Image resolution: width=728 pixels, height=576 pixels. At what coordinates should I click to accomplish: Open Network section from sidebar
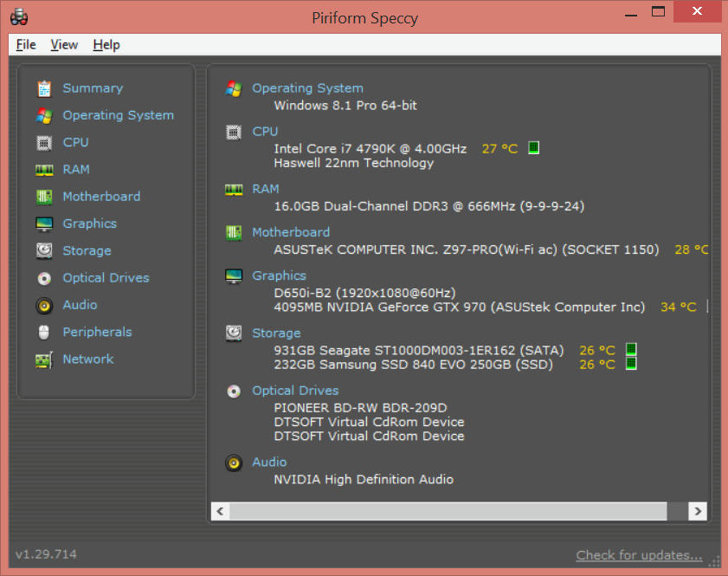[88, 359]
